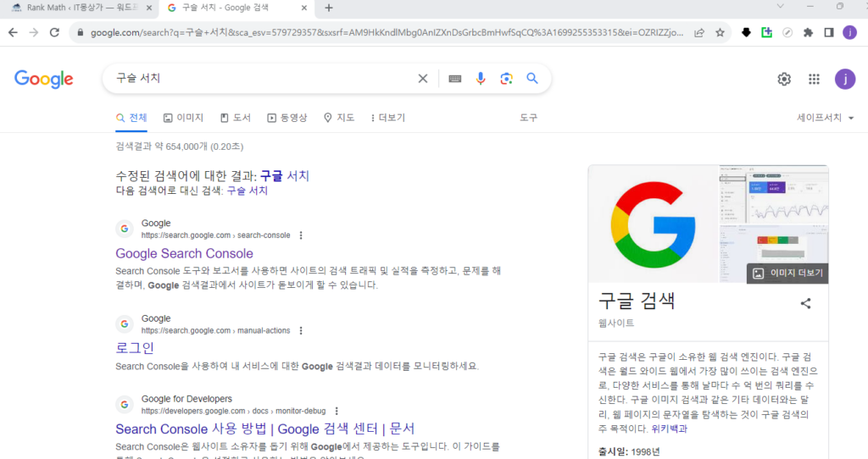
Task: Open the Chrome profile avatar in toolbar
Action: coord(849,33)
